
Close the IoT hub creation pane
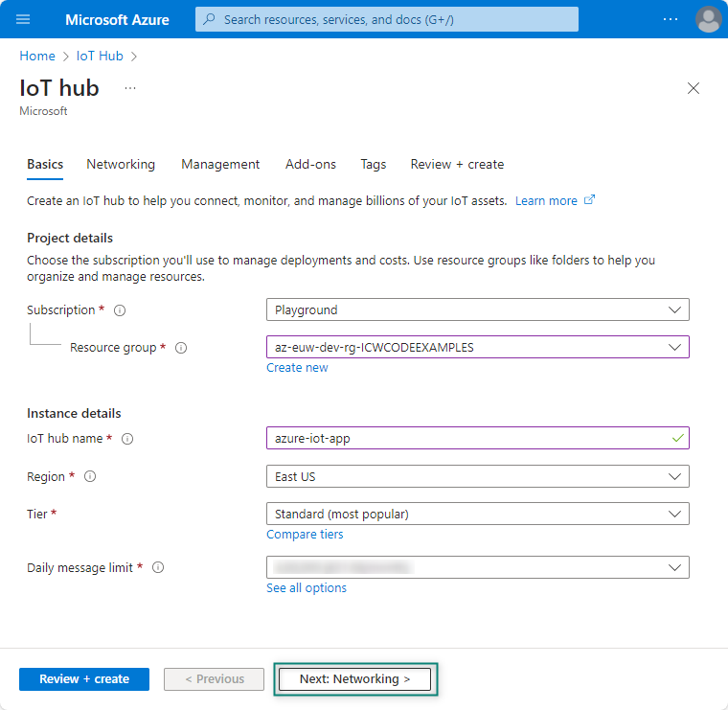point(694,88)
